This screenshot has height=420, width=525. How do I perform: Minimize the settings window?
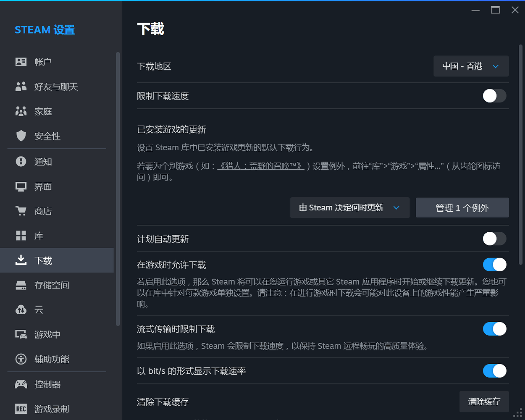(475, 10)
